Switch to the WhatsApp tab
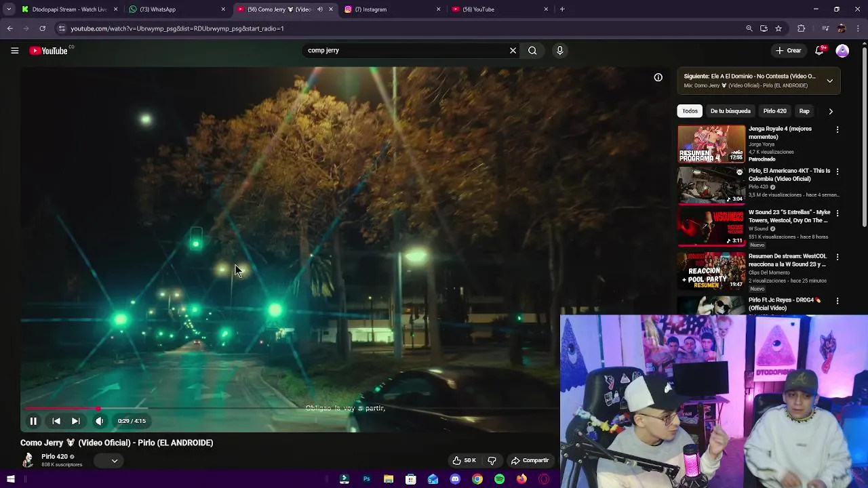The height and width of the screenshot is (488, 868). pos(176,9)
